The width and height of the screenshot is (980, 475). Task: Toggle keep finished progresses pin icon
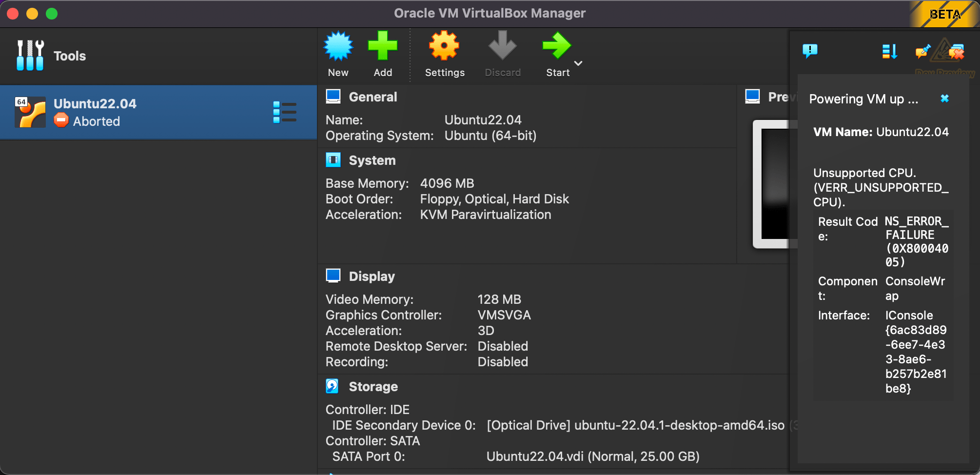(922, 51)
